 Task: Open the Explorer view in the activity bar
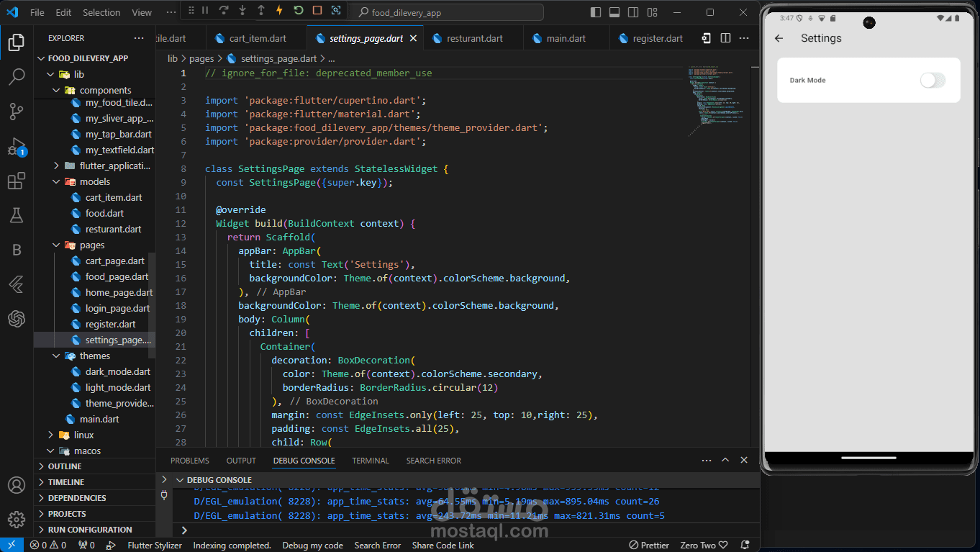point(16,42)
